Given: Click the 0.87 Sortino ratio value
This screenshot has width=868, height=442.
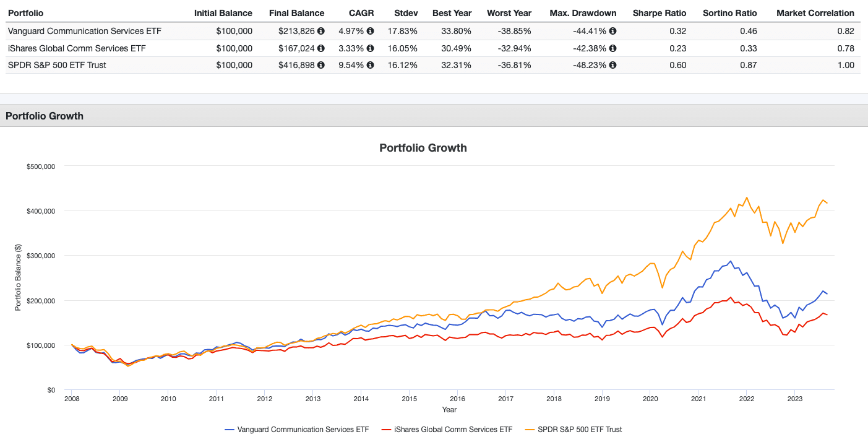Looking at the screenshot, I should [749, 65].
